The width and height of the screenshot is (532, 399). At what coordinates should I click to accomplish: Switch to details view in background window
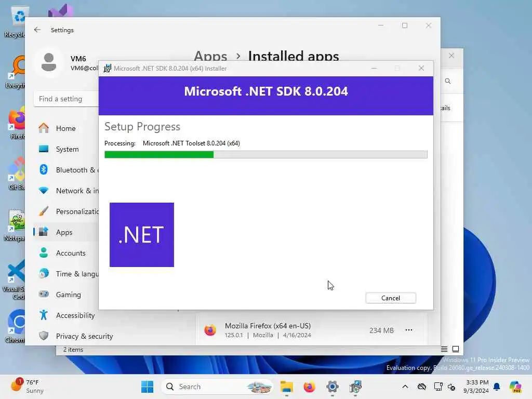pos(444,349)
